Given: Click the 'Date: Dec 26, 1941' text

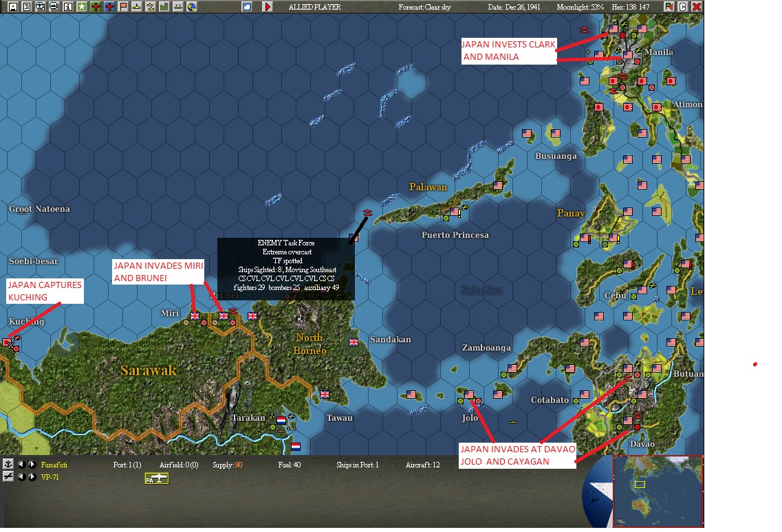Looking at the screenshot, I should tap(514, 7).
